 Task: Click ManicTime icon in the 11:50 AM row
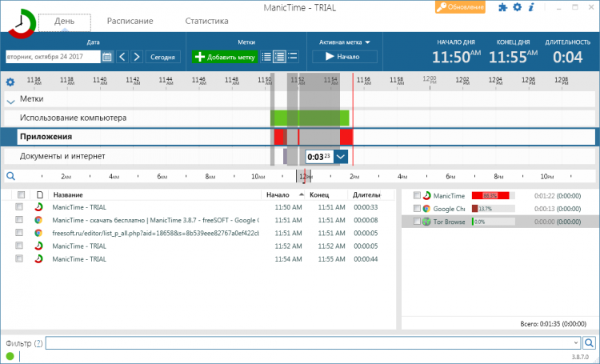[38, 207]
